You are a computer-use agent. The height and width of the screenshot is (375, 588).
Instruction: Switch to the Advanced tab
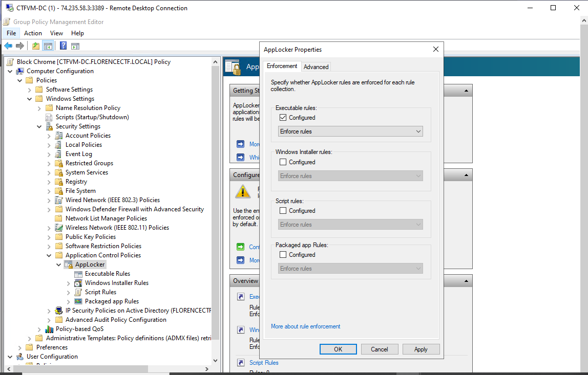click(316, 67)
